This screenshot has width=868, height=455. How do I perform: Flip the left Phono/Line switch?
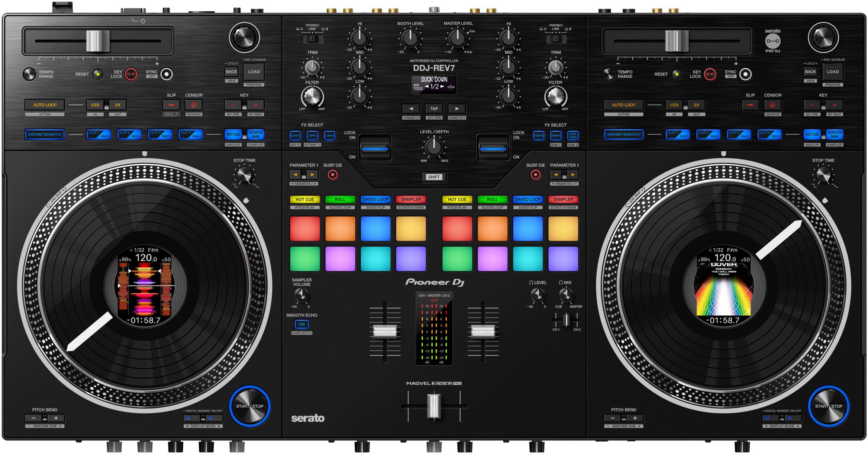tap(312, 39)
